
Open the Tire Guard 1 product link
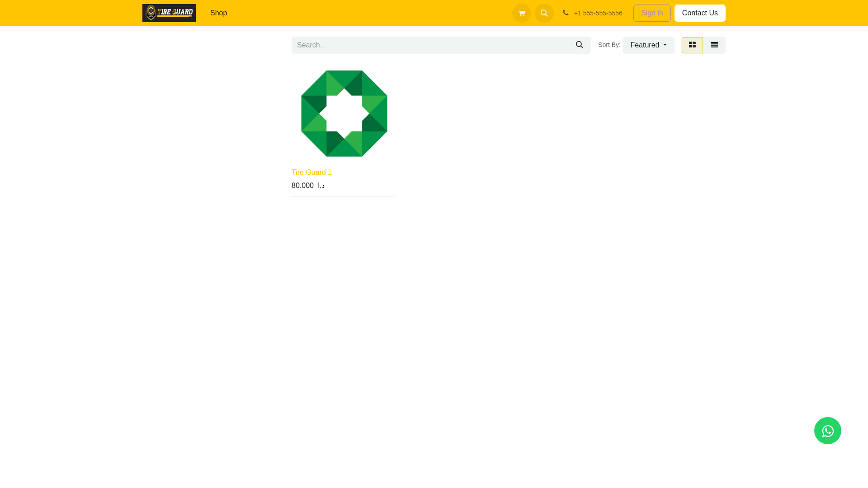click(311, 173)
